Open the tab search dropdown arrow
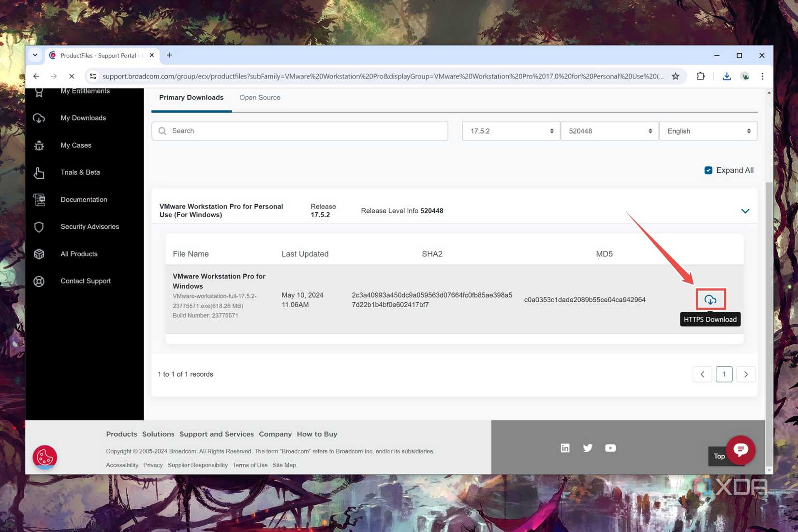 (x=35, y=55)
